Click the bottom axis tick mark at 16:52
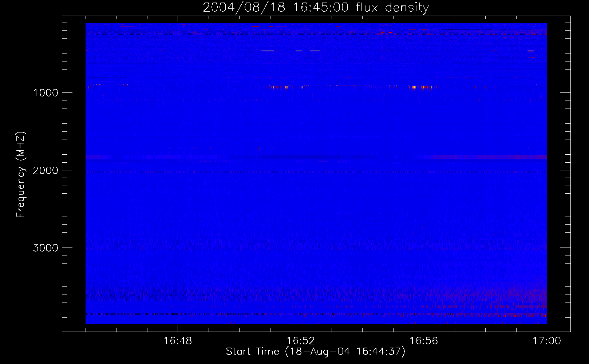The height and width of the screenshot is (364, 589). click(301, 328)
